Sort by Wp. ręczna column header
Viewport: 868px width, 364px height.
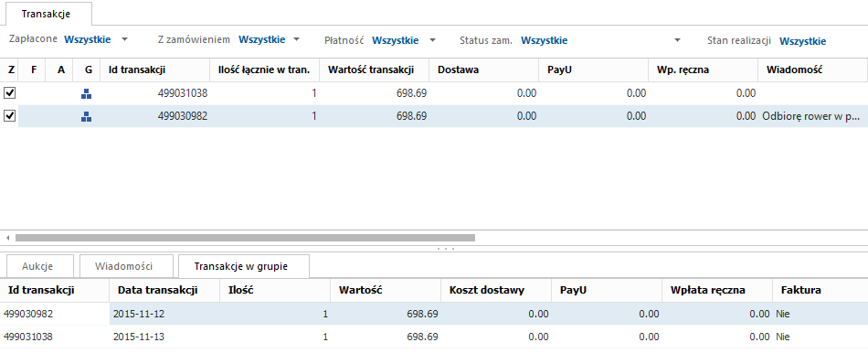click(x=703, y=70)
